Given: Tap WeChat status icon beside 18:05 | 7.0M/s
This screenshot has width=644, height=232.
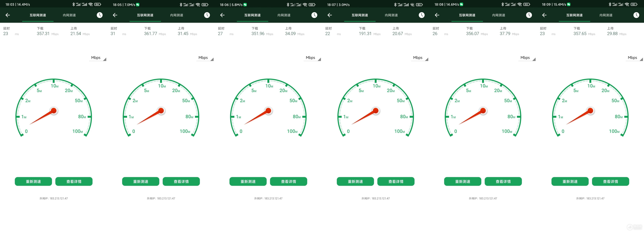Looking at the screenshot, I should click(138, 5).
